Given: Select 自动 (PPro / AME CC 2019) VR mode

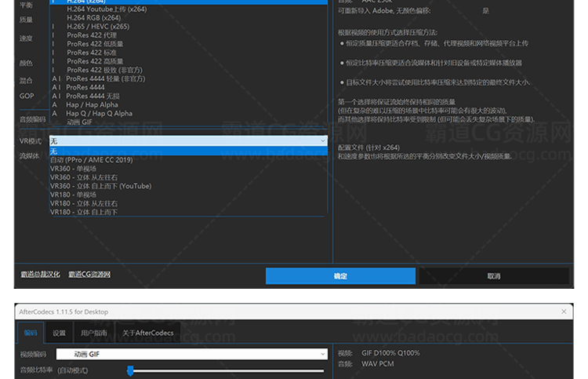Looking at the screenshot, I should pos(91,159).
